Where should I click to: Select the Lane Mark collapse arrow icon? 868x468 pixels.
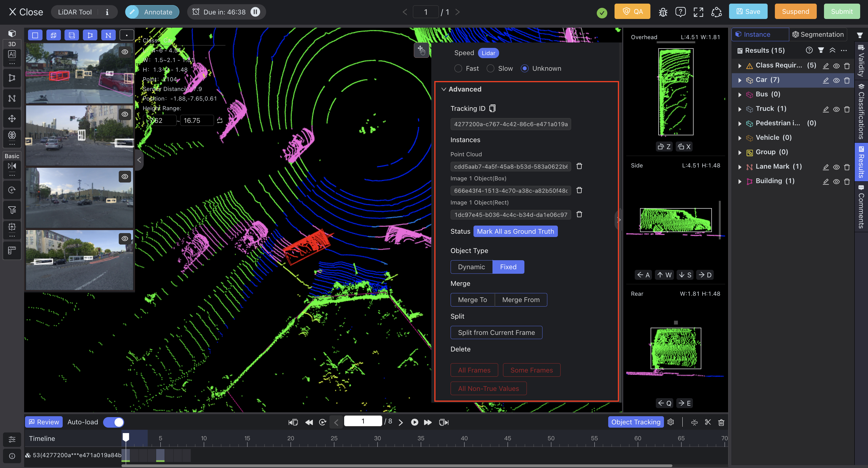click(x=741, y=167)
